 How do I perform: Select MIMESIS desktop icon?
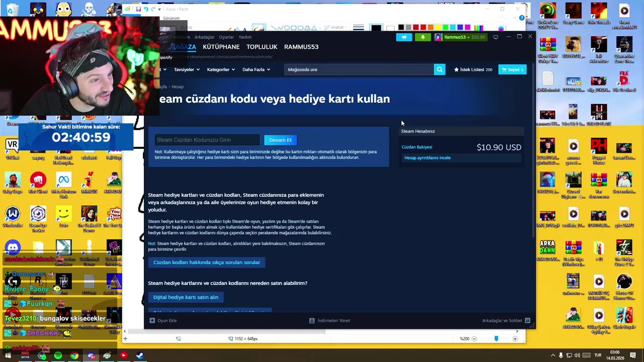(89, 184)
